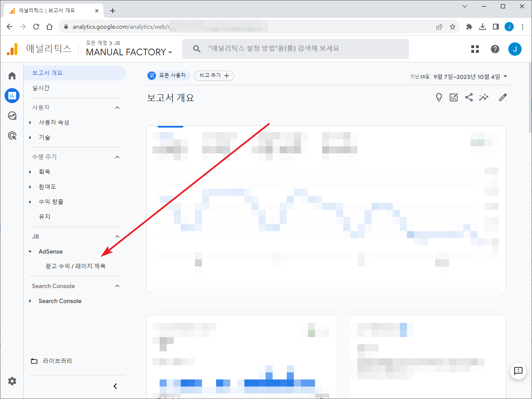Open 유지 report
The width and height of the screenshot is (532, 399).
coord(44,217)
